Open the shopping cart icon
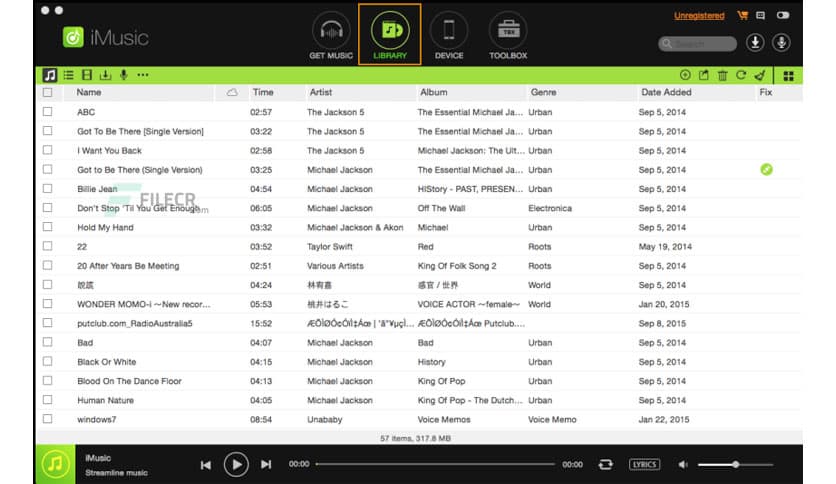The height and width of the screenshot is (484, 836). pyautogui.click(x=742, y=15)
